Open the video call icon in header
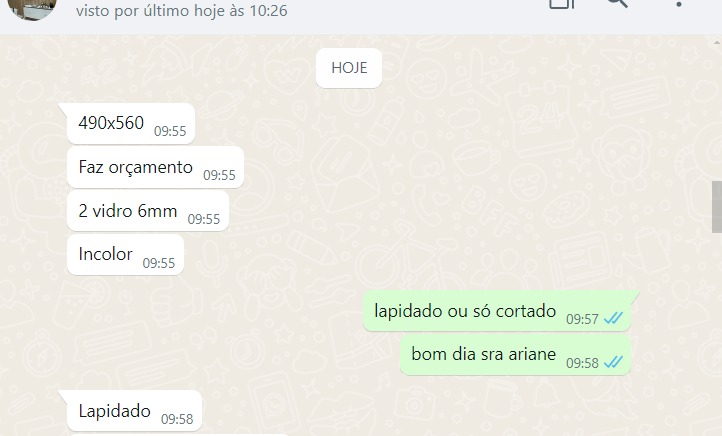Screen dimensions: 722x436 click(562, 4)
